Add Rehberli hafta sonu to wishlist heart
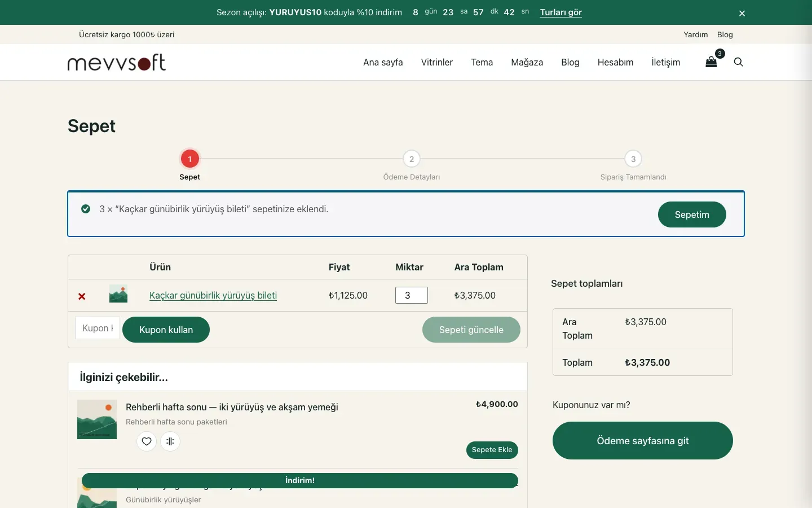Screen dimensions: 812x508 click(x=147, y=441)
